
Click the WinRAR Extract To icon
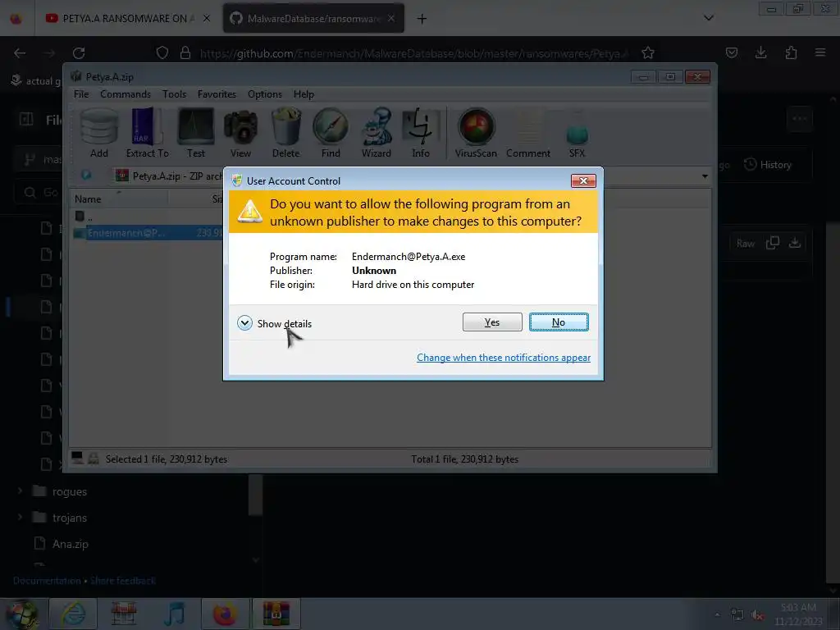pos(148,134)
